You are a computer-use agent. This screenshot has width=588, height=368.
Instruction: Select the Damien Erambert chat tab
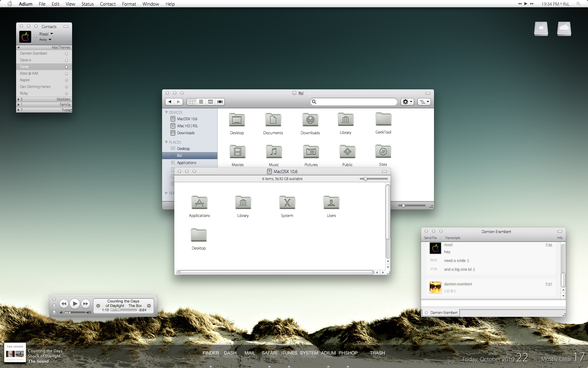click(441, 313)
